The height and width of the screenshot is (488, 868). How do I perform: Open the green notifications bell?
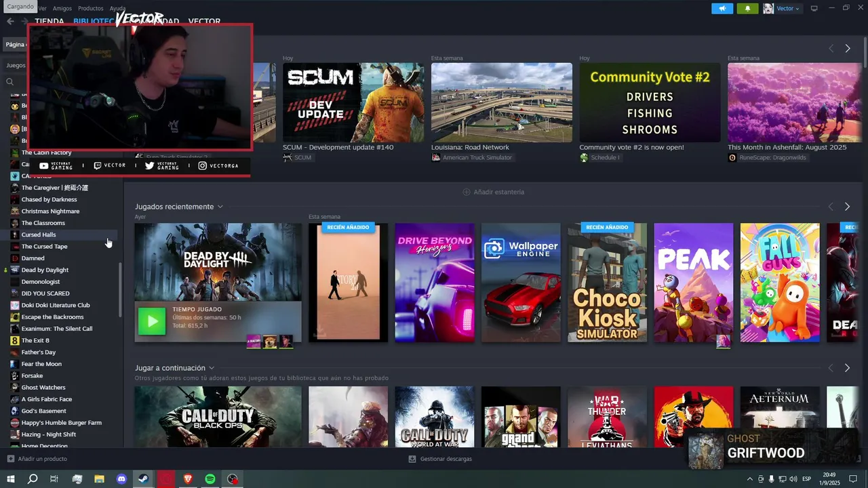(x=748, y=8)
